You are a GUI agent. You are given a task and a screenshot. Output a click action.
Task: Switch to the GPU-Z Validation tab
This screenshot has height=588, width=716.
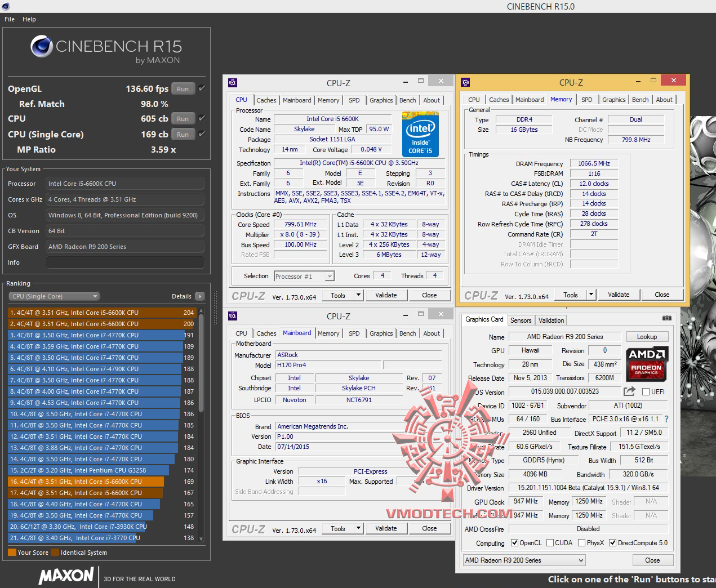point(551,320)
